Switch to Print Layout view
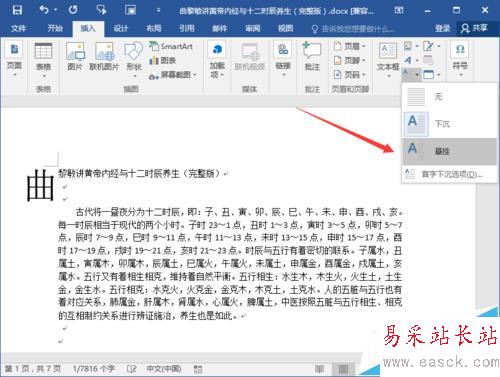This screenshot has width=500, height=377. (x=343, y=369)
